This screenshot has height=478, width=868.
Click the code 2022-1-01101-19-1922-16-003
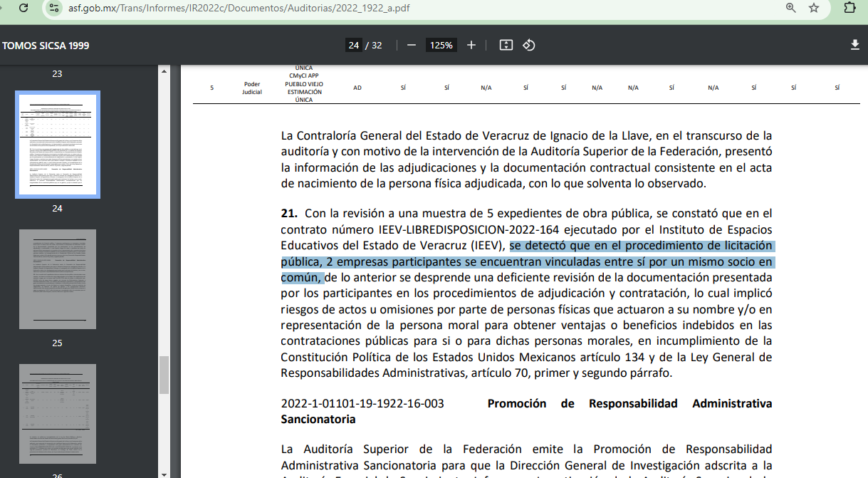click(362, 403)
